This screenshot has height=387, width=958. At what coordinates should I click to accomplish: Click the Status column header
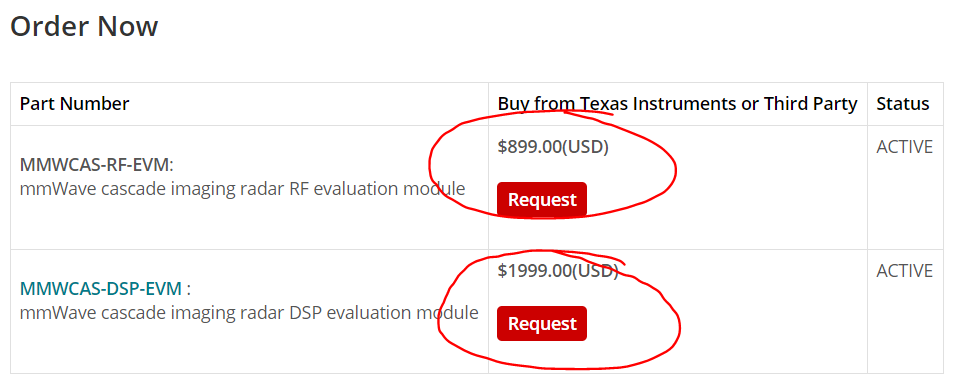[x=903, y=104]
